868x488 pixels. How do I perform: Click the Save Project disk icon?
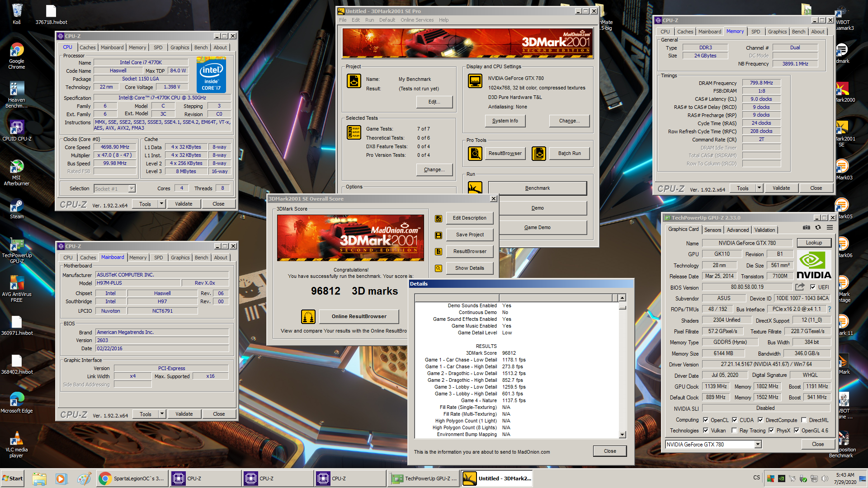(x=438, y=235)
